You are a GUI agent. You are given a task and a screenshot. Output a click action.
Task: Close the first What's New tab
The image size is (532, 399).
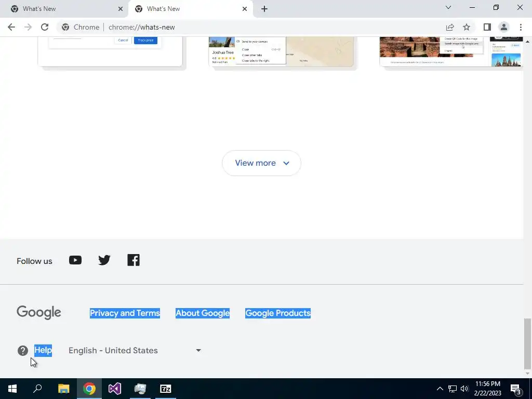(120, 9)
